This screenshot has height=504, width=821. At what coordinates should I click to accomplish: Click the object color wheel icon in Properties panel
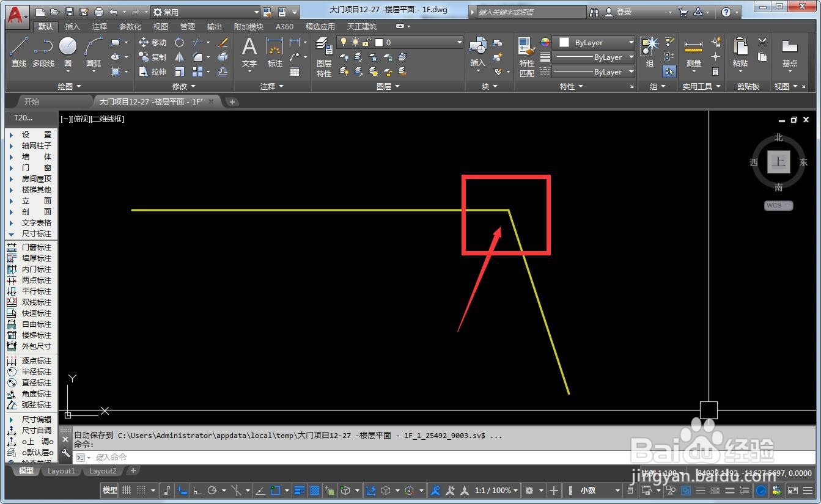(x=545, y=42)
